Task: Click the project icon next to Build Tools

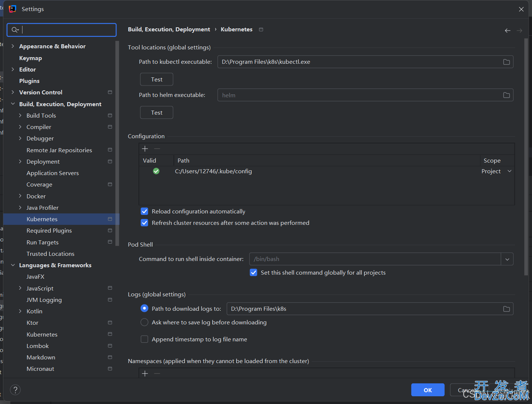Action: [110, 115]
